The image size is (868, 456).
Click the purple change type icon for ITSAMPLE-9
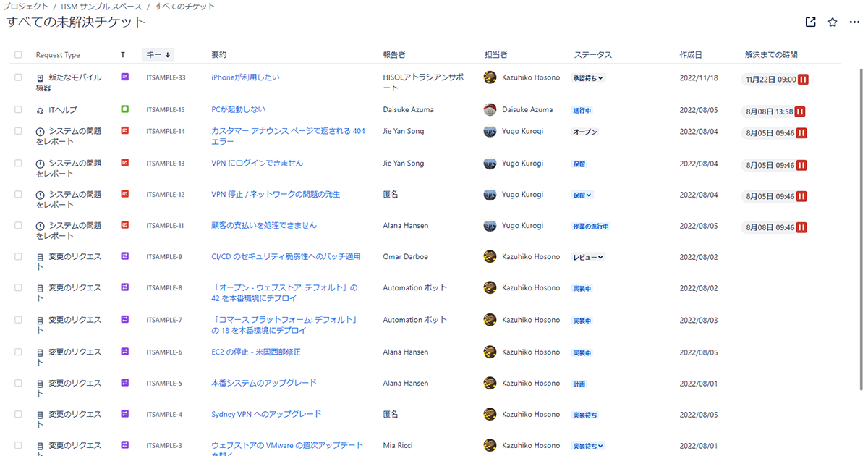(124, 256)
